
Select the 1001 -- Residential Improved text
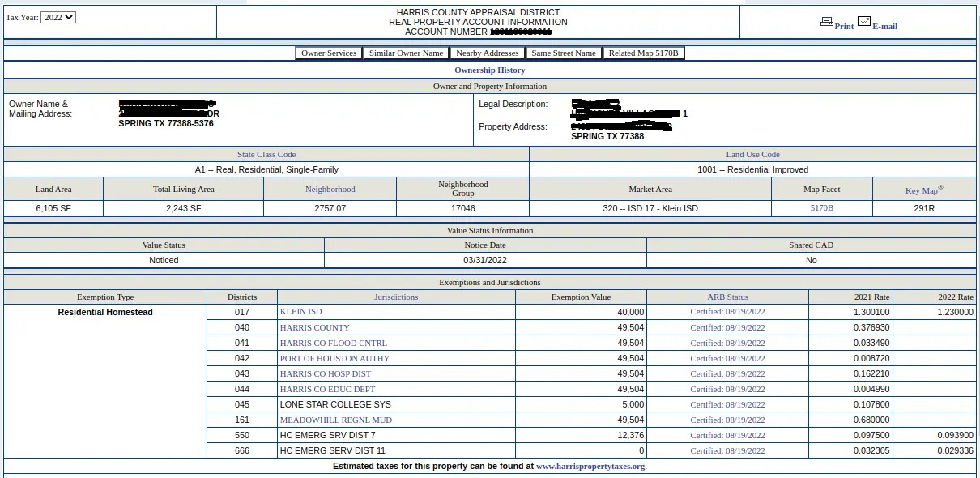(752, 169)
